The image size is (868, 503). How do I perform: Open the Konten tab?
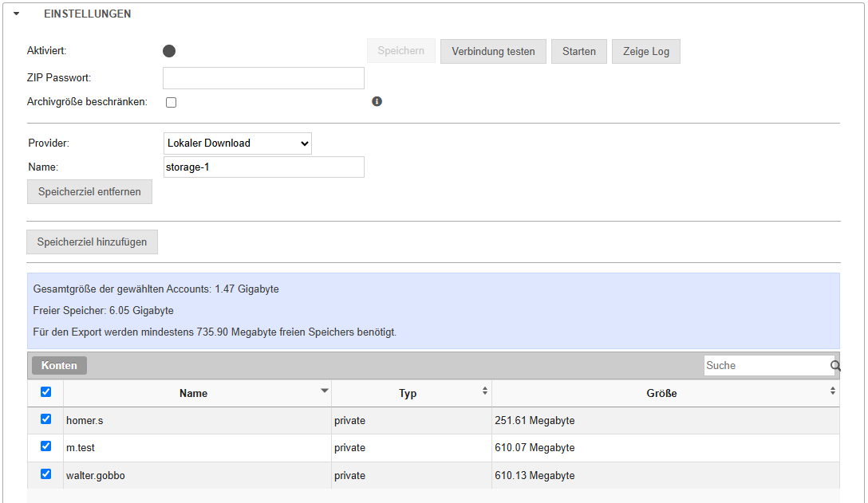pyautogui.click(x=59, y=365)
